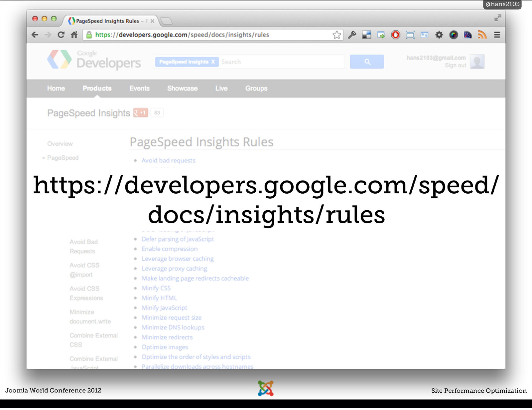This screenshot has height=410, width=532.
Task: Bookmark page with the star icon
Action: pos(337,35)
